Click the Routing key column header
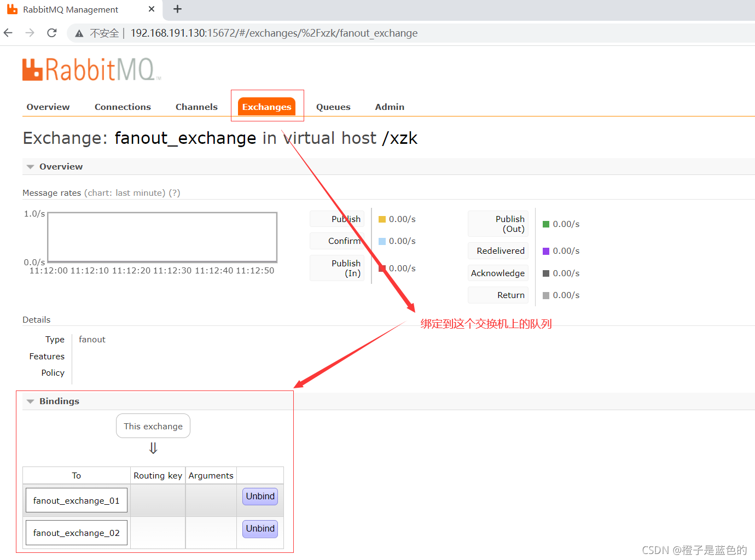 158,475
